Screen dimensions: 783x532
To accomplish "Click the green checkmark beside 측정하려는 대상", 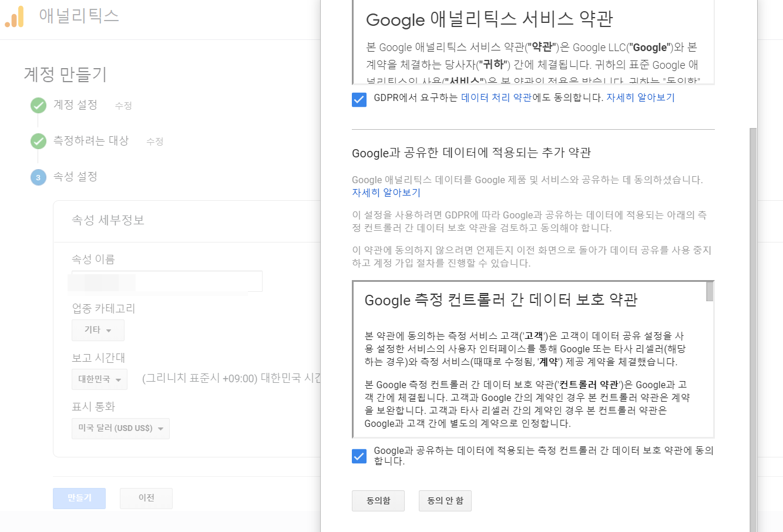I will (x=38, y=141).
